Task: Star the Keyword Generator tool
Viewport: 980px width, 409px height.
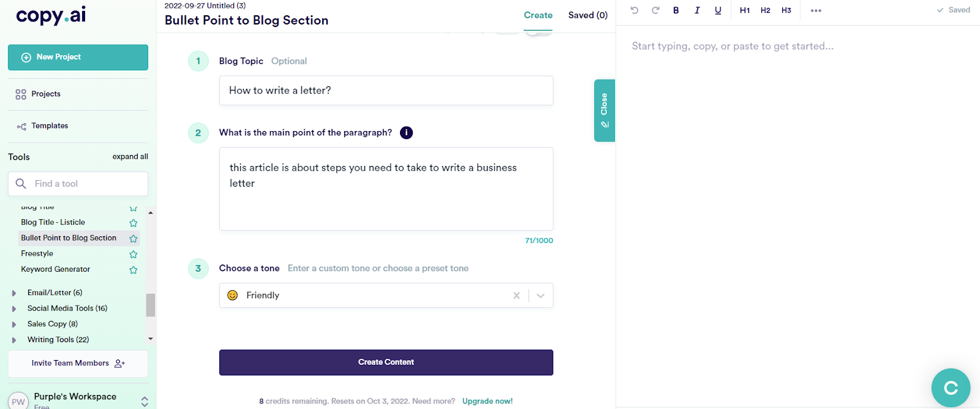Action: [134, 270]
